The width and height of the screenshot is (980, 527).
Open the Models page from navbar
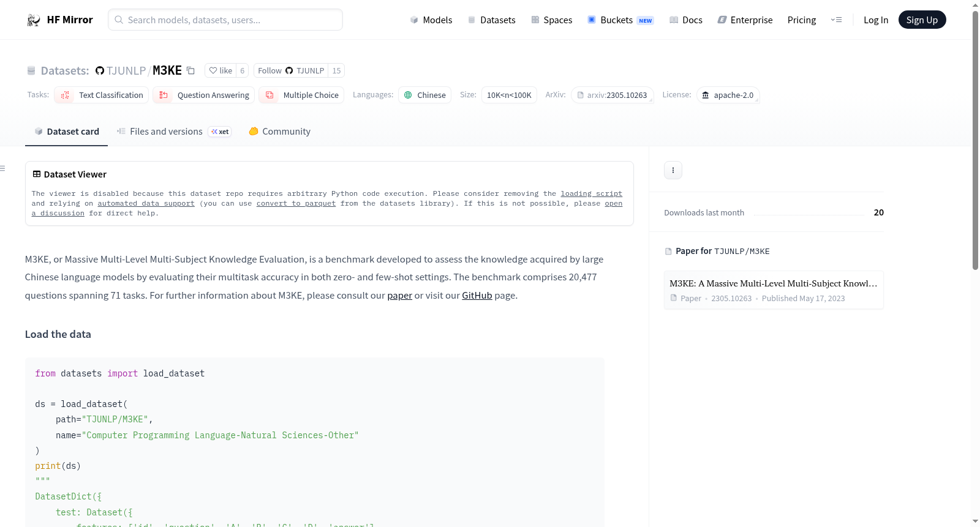click(x=431, y=20)
